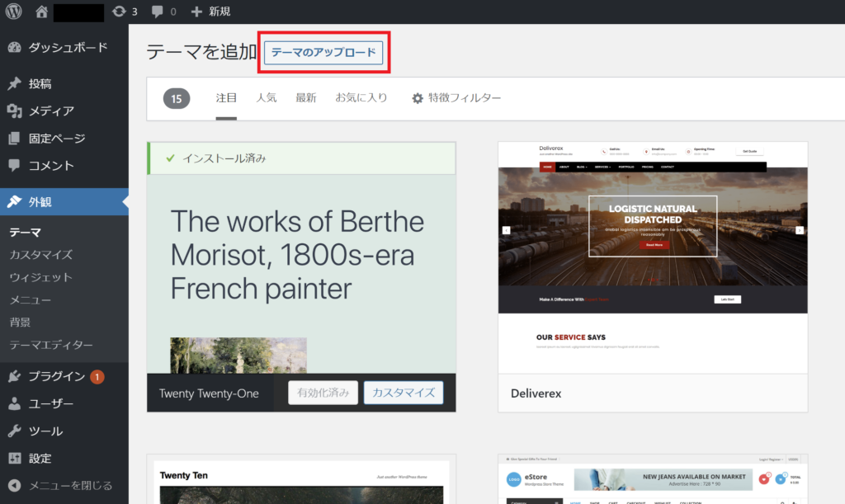This screenshot has width=845, height=504.
Task: Switch to お気に入り tab
Action: click(x=361, y=98)
